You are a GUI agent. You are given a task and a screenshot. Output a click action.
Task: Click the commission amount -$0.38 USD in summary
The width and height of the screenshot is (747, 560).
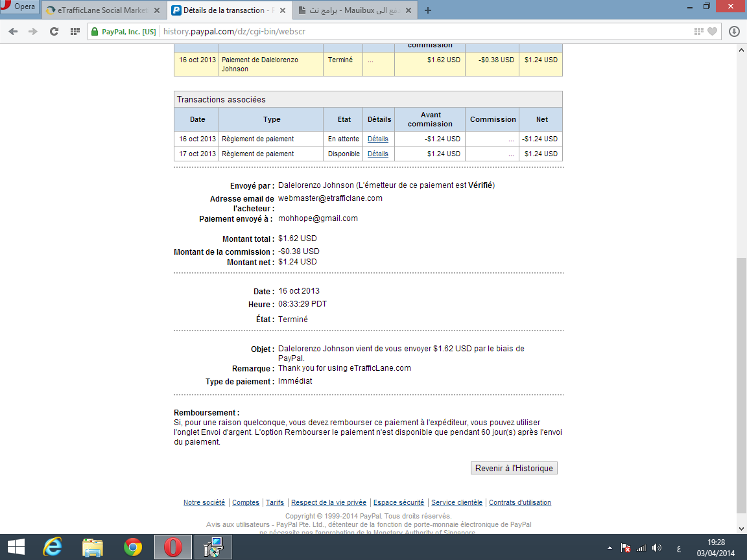(299, 251)
